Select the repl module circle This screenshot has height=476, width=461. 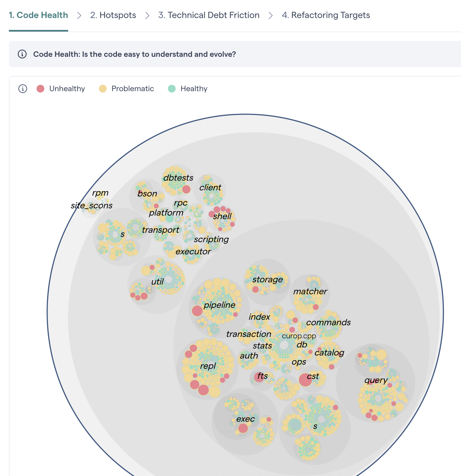point(208,366)
